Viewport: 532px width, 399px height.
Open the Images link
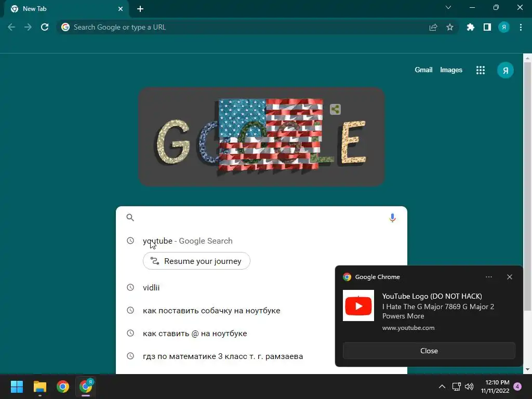[x=451, y=70]
